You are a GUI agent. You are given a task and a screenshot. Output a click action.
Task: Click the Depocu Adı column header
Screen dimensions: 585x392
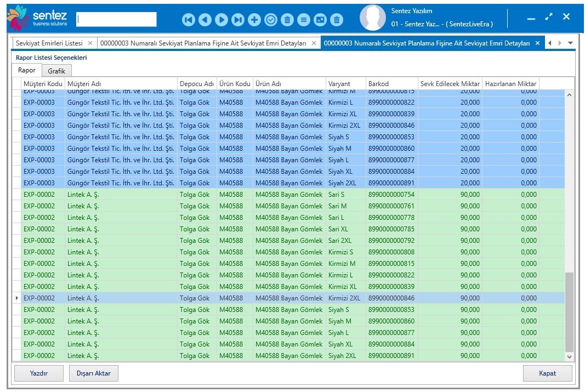pos(197,84)
